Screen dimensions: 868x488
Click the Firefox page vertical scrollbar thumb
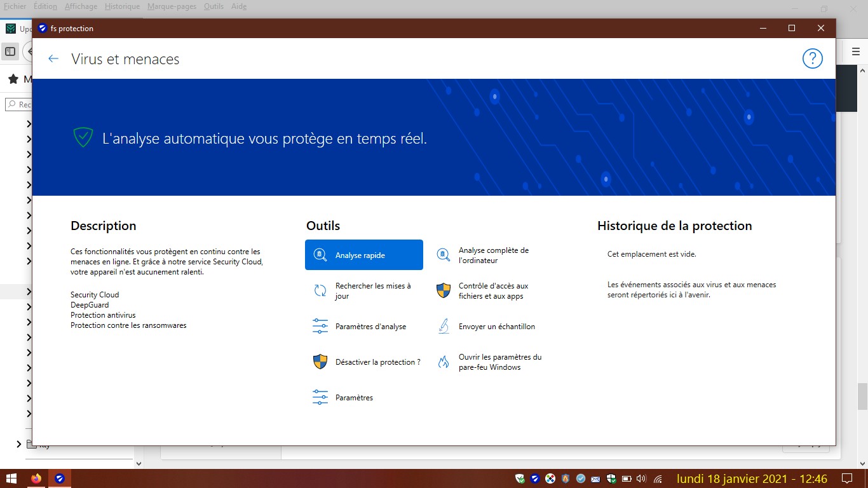point(863,396)
